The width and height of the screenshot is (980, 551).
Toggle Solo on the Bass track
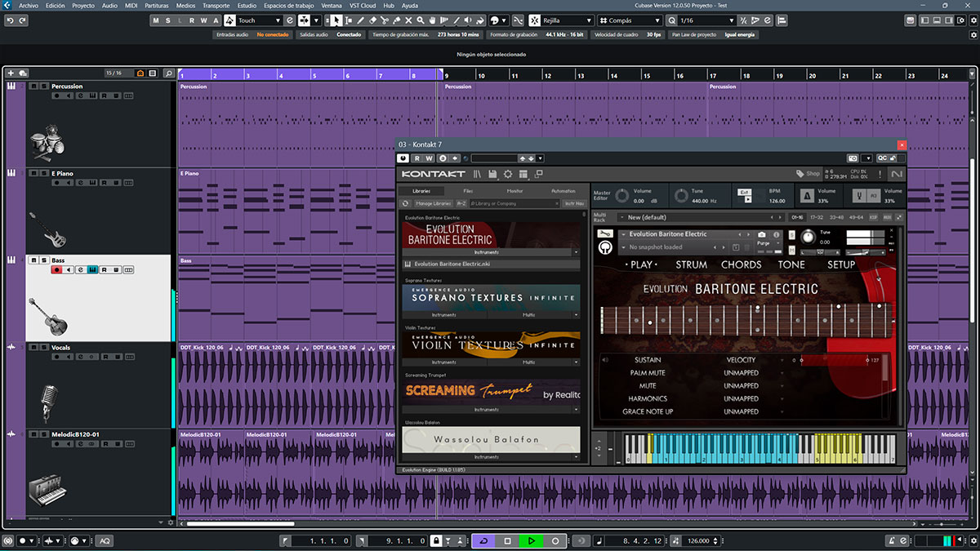click(x=42, y=260)
